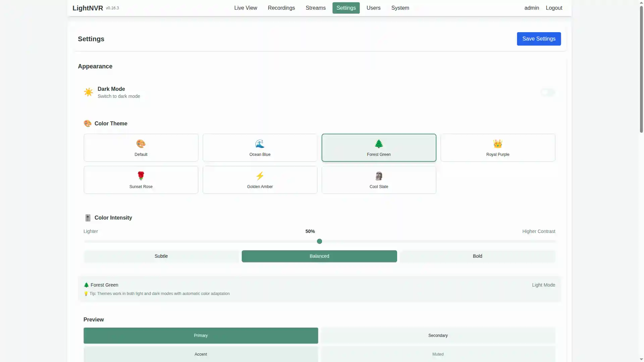Click the sun icon next to Dark Mode
644x362 pixels.
[88, 92]
